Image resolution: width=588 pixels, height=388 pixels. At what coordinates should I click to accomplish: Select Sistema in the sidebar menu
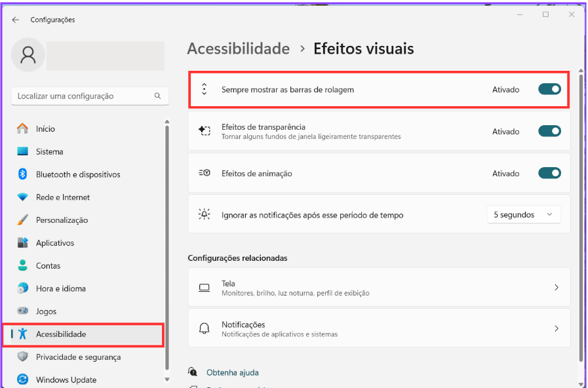pos(50,151)
